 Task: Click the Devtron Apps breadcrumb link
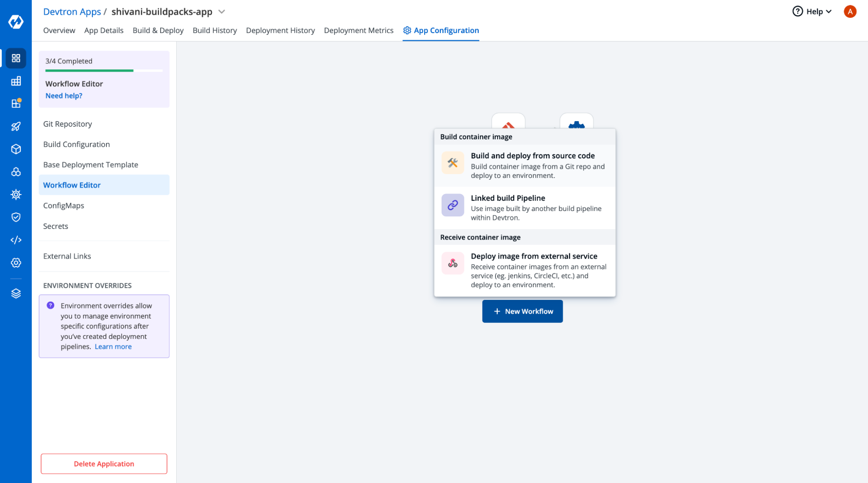(72, 12)
